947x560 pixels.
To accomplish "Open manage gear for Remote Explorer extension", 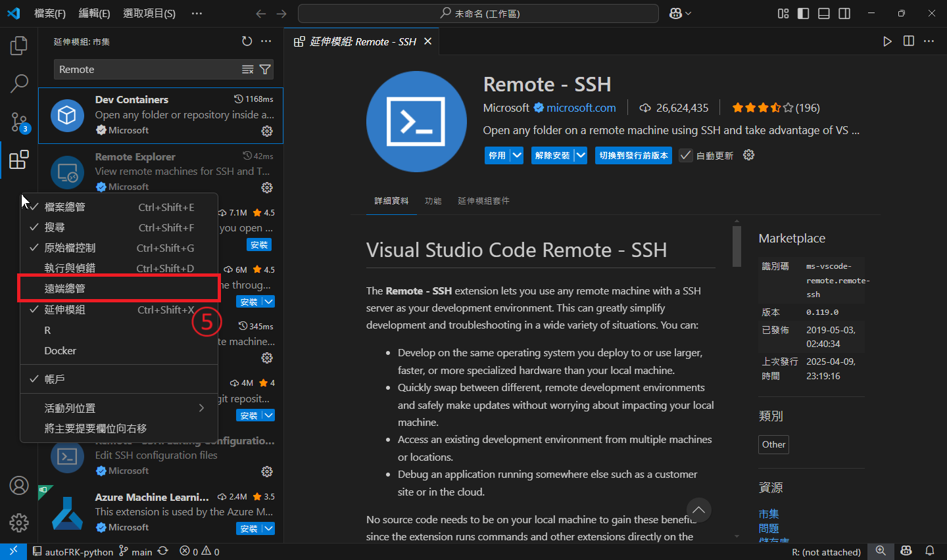I will [x=267, y=187].
